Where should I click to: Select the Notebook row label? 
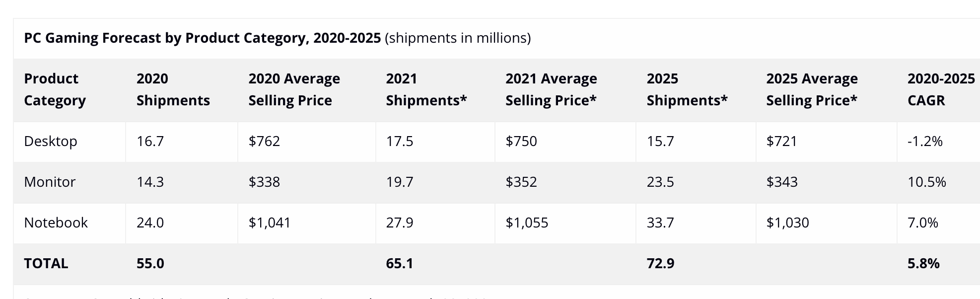(56, 223)
